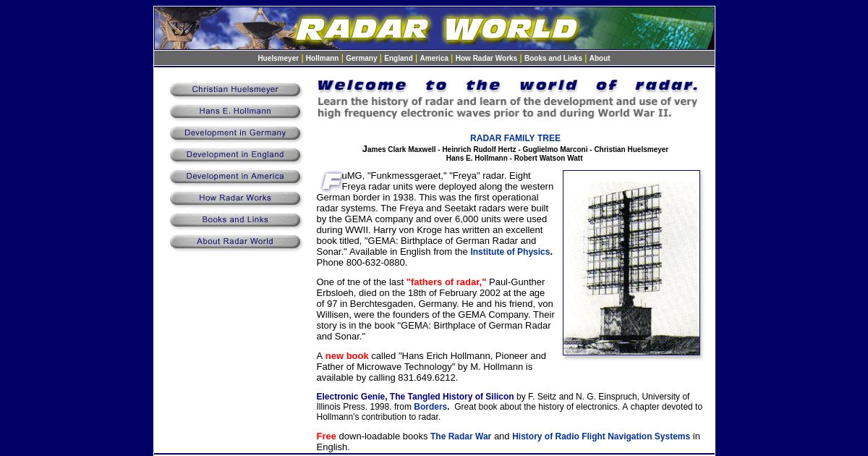Image resolution: width=868 pixels, height=456 pixels.
Task: Open the Hans E. Hollmann sidebar button
Action: click(235, 112)
